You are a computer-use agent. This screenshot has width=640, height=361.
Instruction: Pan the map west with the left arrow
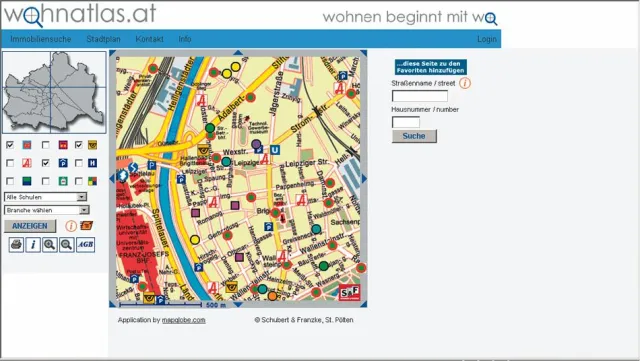click(x=112, y=178)
